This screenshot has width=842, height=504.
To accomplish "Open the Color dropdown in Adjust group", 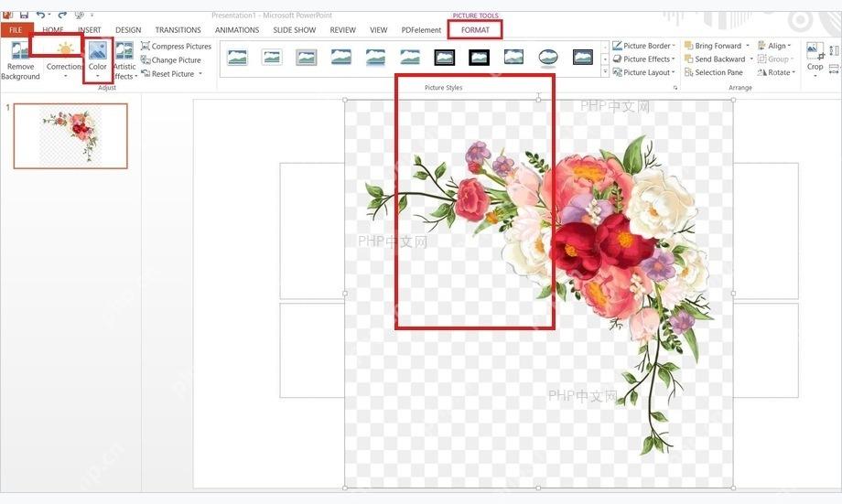I will (x=98, y=60).
